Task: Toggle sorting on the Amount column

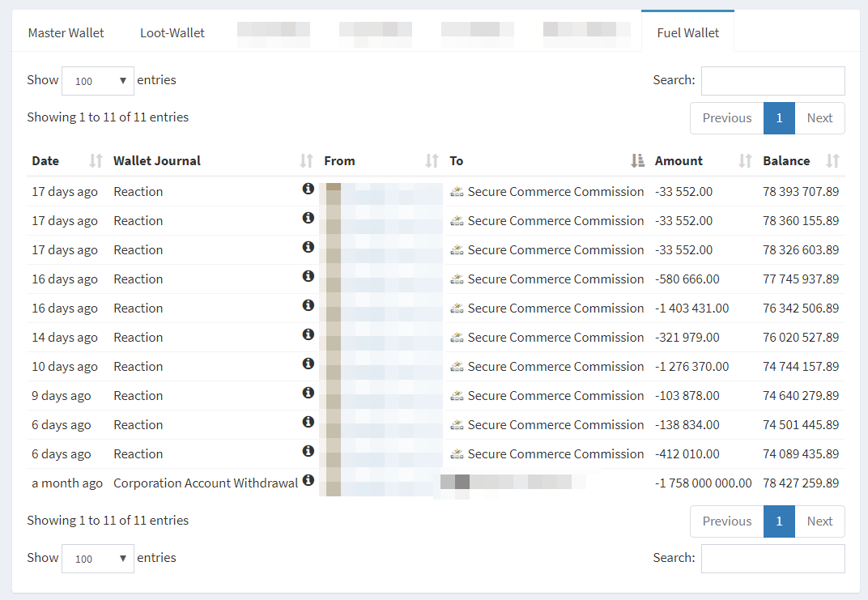Action: [x=743, y=160]
